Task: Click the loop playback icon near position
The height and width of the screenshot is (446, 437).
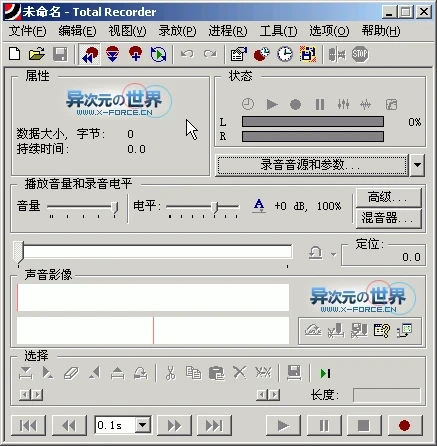Action: pos(315,253)
